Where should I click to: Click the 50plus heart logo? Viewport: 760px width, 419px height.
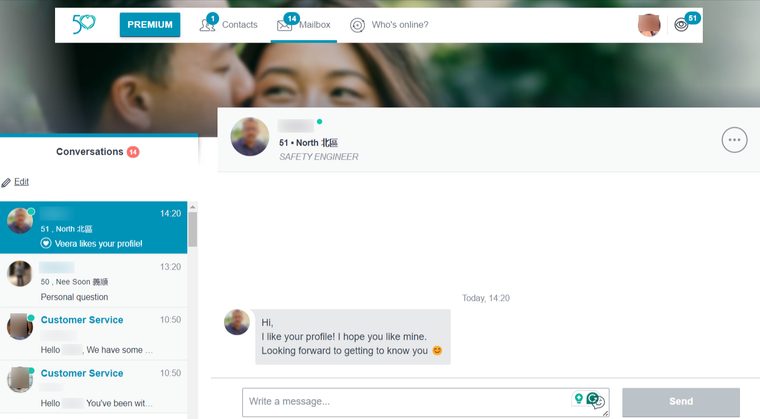tap(83, 24)
